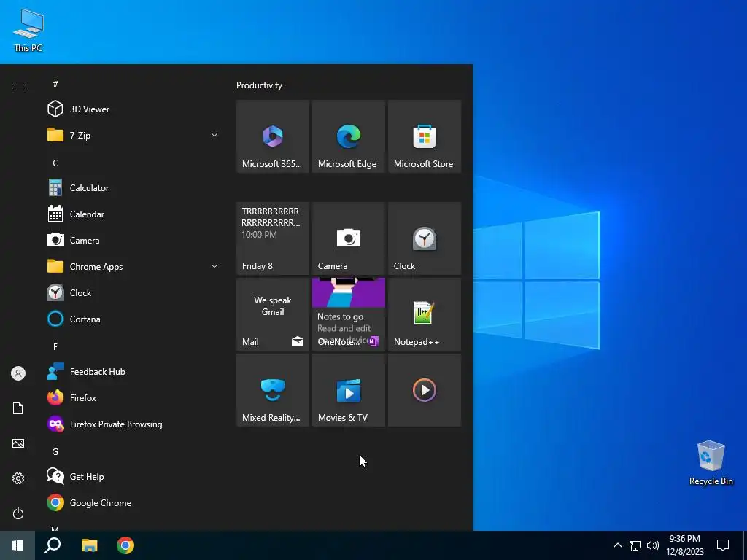Open Feedback Hub app
747x560 pixels.
133,371
